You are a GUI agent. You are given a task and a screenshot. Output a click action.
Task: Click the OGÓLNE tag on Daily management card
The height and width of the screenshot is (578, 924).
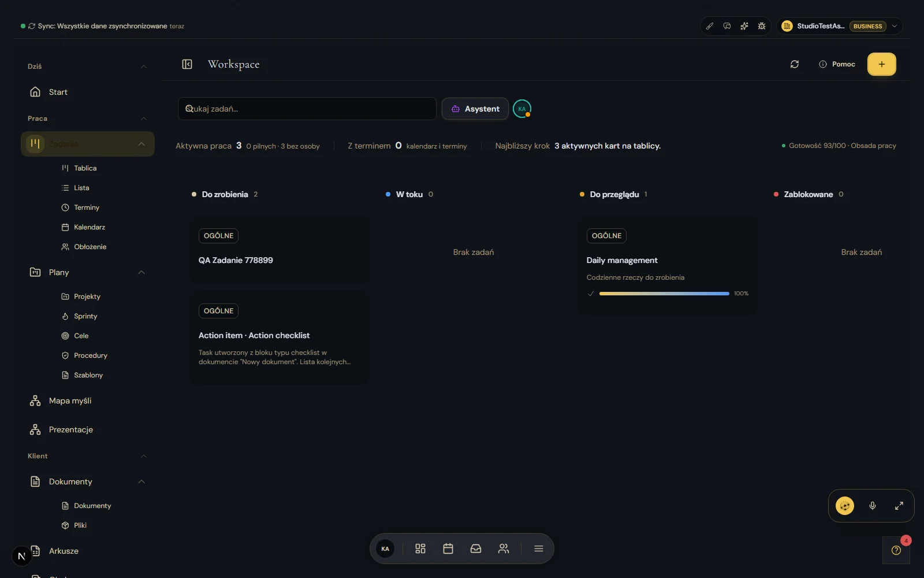click(606, 236)
